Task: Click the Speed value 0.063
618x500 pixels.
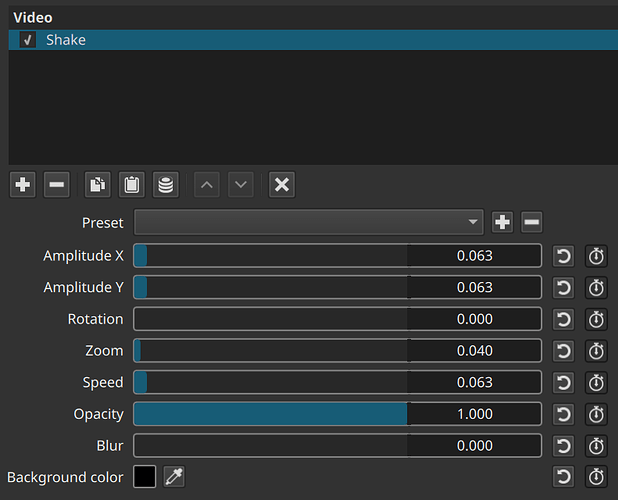Action: click(x=475, y=382)
